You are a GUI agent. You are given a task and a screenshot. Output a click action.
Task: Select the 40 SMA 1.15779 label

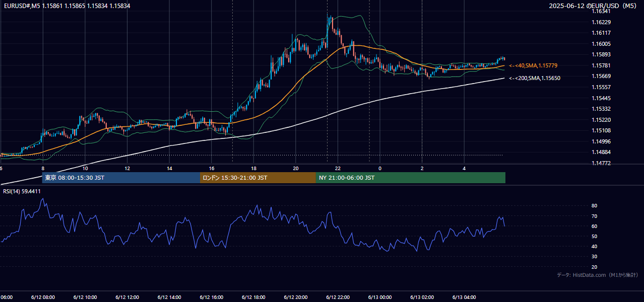point(533,65)
